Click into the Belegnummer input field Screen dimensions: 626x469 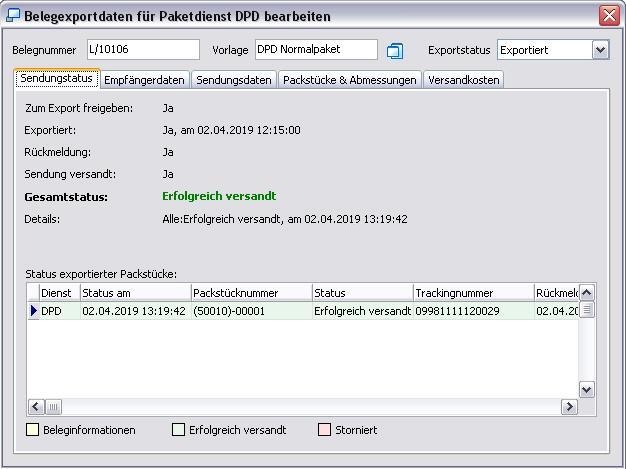pos(142,50)
